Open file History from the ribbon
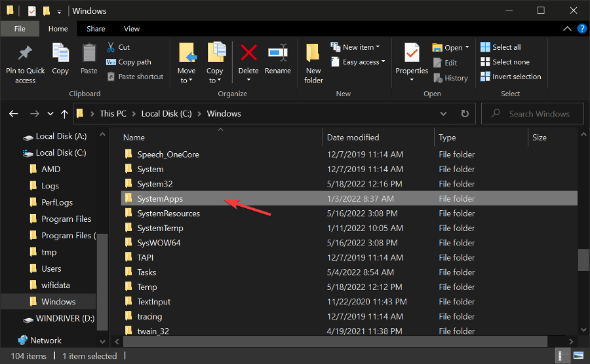The width and height of the screenshot is (590, 364). point(450,78)
